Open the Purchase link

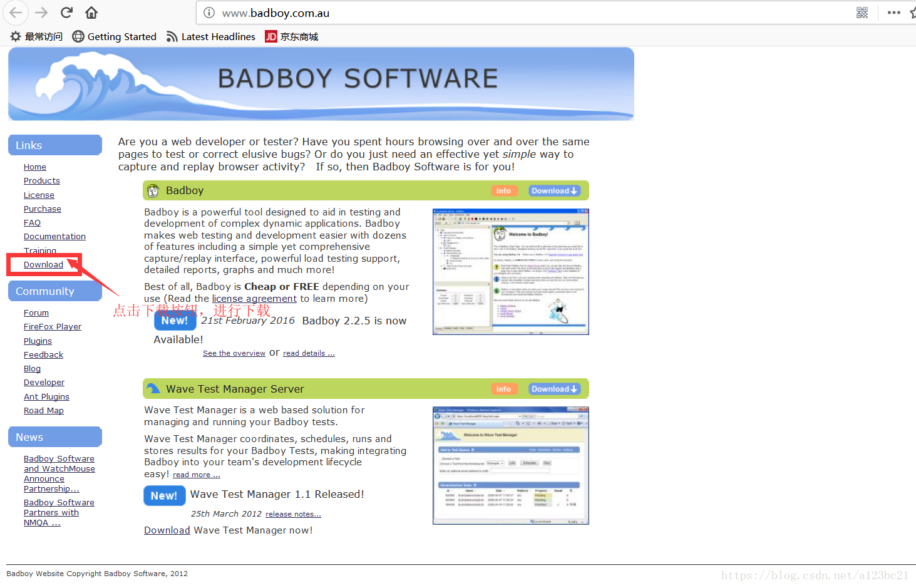point(43,209)
